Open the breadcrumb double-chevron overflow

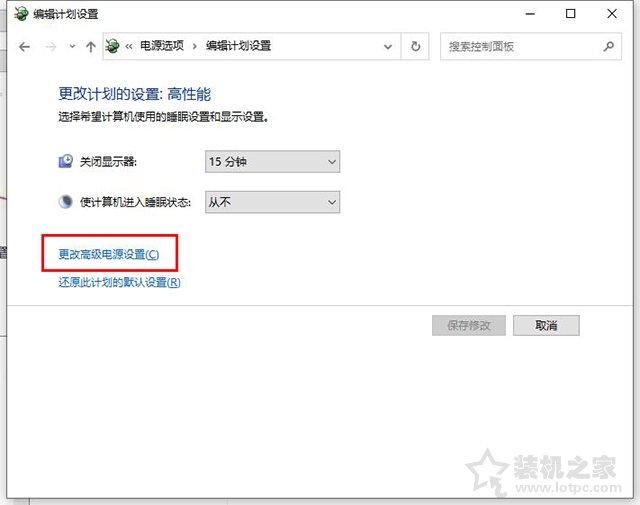point(129,47)
